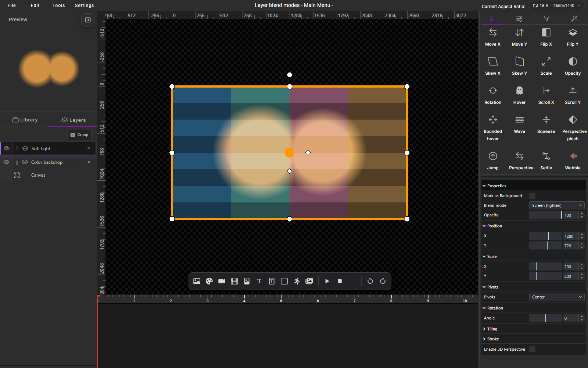Image resolution: width=588 pixels, height=368 pixels.
Task: Add the Squeeze effect
Action: (x=546, y=124)
